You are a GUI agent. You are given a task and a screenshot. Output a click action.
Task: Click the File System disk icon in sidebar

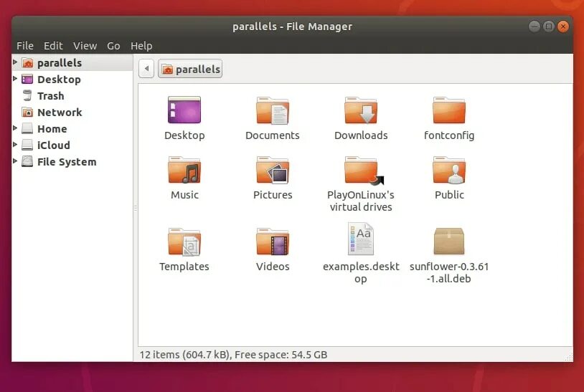point(27,161)
